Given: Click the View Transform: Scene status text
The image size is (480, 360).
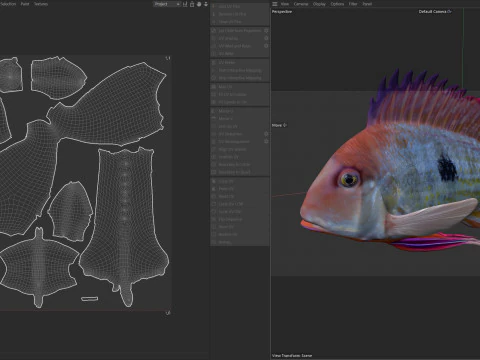Looking at the screenshot, I should point(292,356).
